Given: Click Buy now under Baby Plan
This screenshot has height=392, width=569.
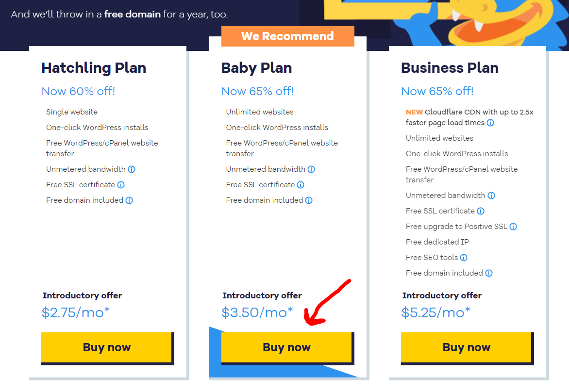Looking at the screenshot, I should 287,348.
